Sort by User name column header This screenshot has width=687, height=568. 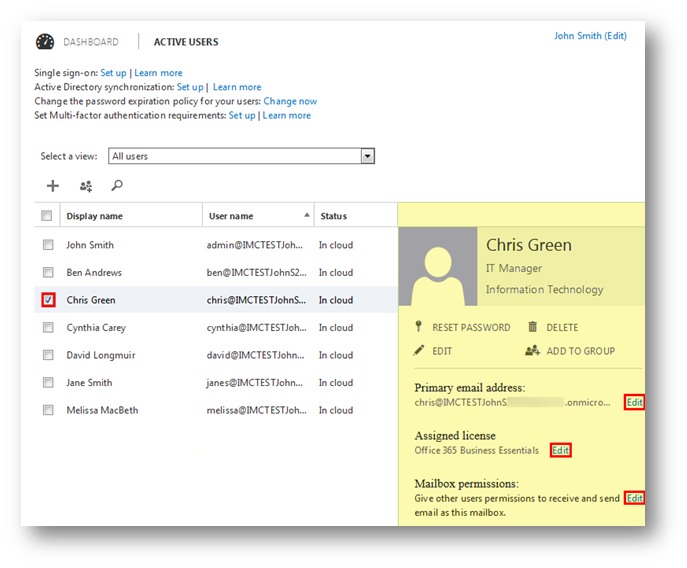click(x=231, y=216)
